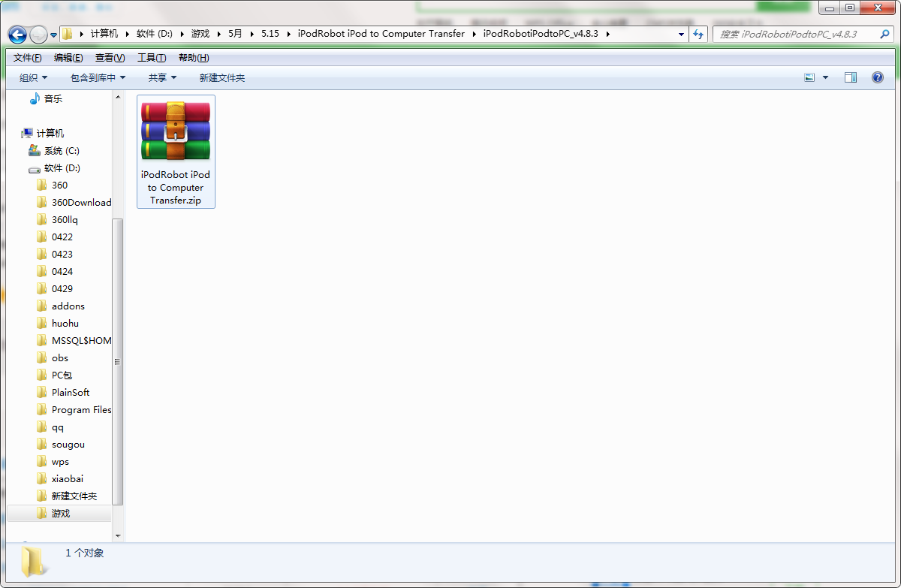The image size is (901, 588).
Task: Open the 新建文件夹 folder in the tree
Action: 74,496
